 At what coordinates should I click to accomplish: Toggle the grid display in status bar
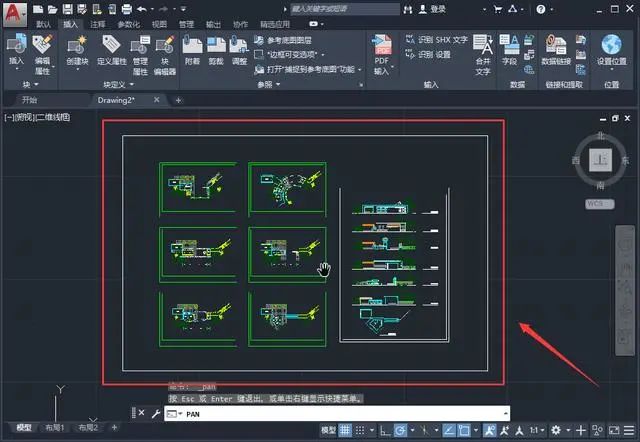coord(345,430)
